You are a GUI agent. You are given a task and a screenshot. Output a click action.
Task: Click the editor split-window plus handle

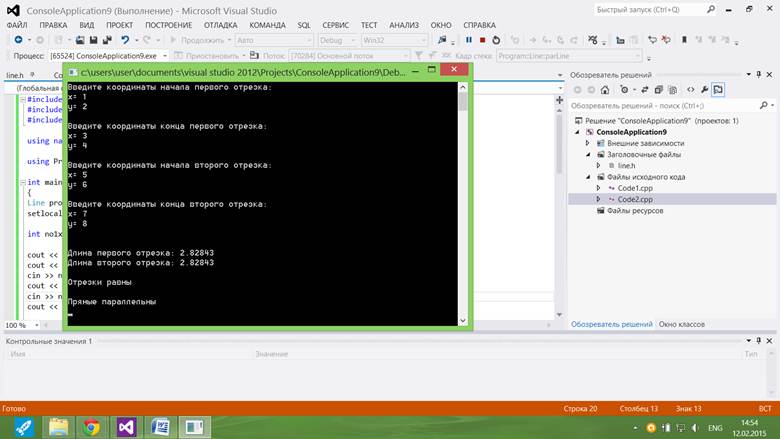pos(559,100)
